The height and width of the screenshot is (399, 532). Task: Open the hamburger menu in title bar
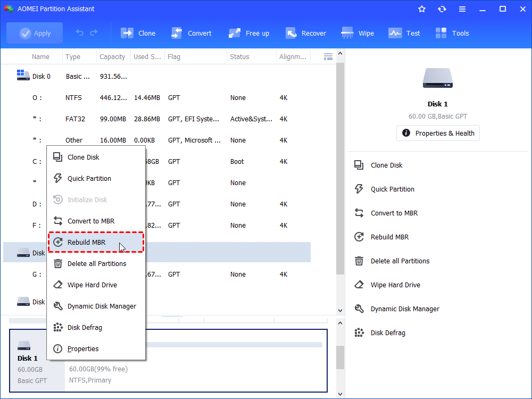tap(462, 9)
